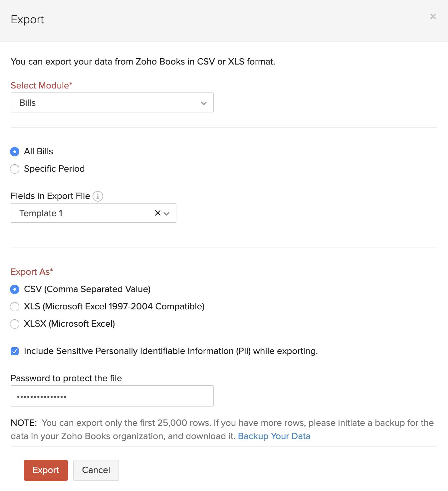Click the Export dialog title
Screen dimensions: 448x491
(x=27, y=20)
